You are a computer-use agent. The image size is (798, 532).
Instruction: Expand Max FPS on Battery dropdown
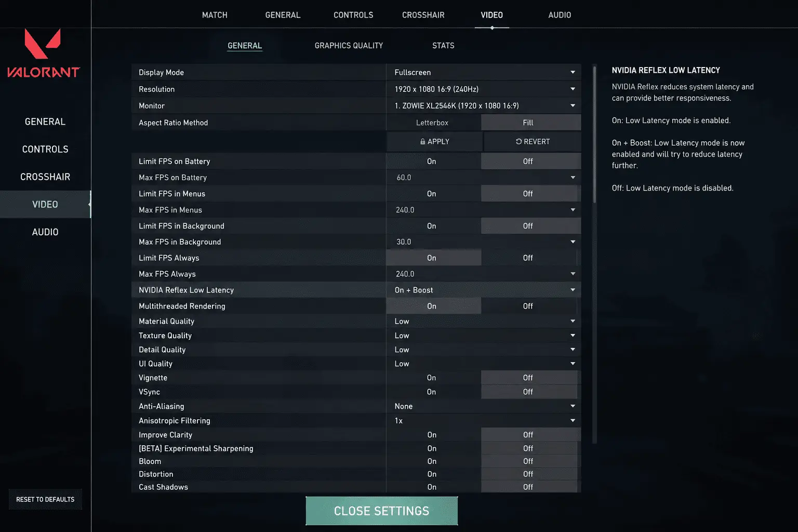tap(483, 177)
